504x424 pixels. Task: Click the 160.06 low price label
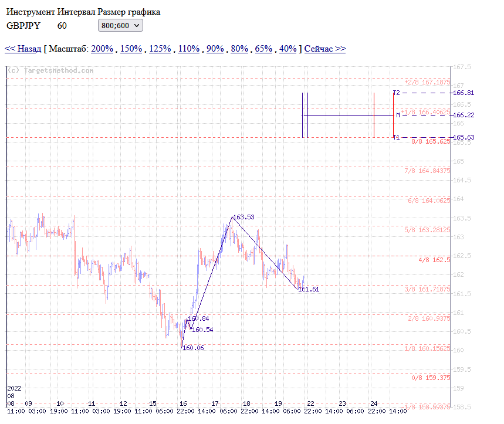point(193,348)
